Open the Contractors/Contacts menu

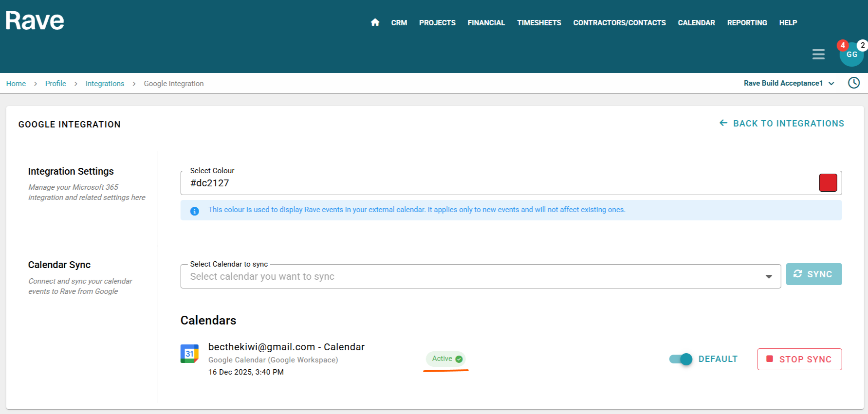pyautogui.click(x=619, y=23)
